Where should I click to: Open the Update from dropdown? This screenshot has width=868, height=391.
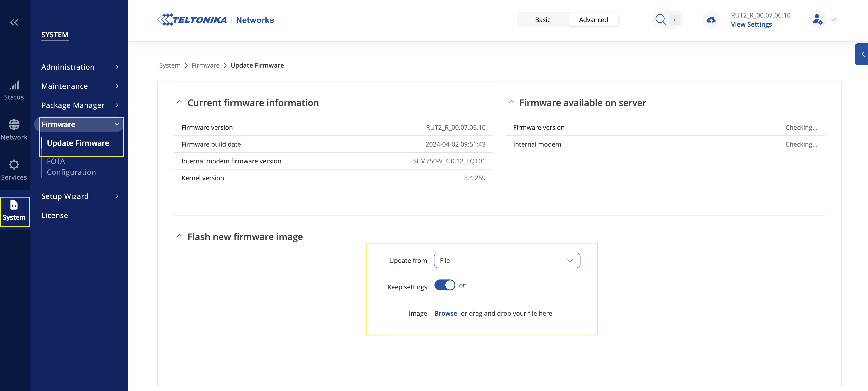click(507, 261)
